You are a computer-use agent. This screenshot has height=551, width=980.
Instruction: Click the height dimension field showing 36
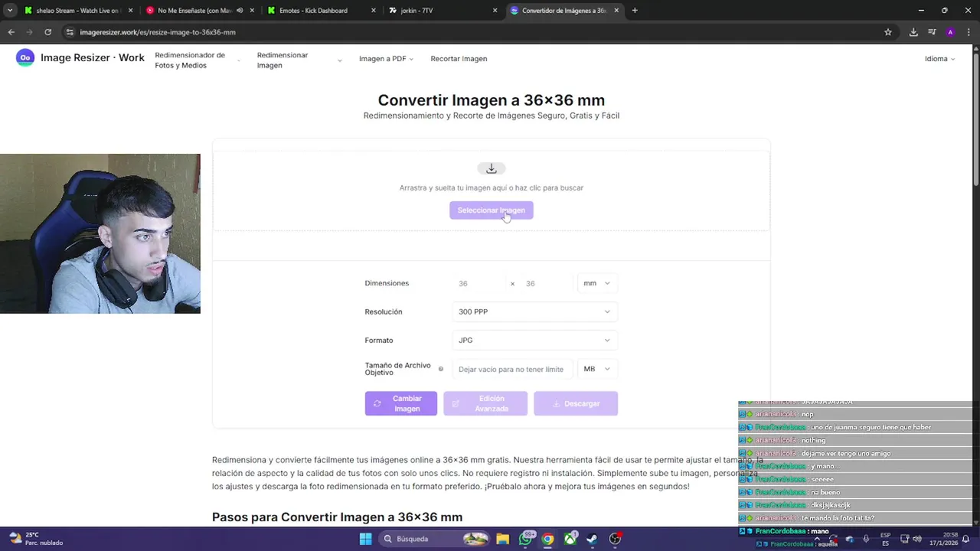pyautogui.click(x=546, y=283)
